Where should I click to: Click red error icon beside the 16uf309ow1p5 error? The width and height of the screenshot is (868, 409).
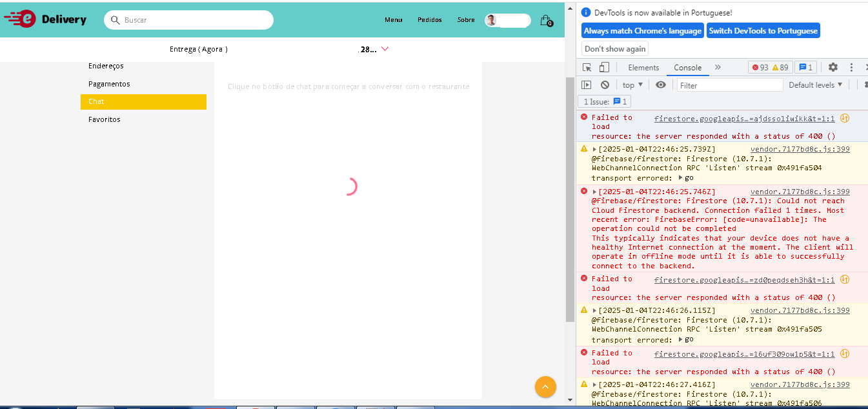[584, 352]
